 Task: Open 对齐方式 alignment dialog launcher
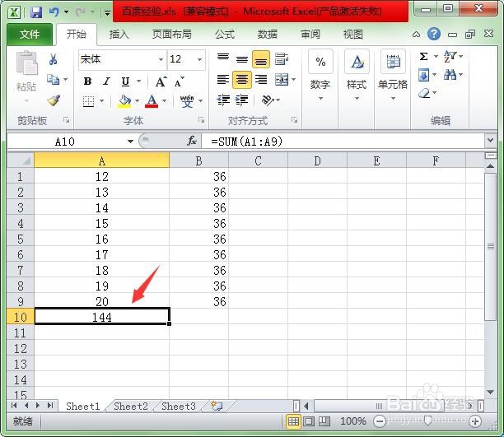pos(294,120)
